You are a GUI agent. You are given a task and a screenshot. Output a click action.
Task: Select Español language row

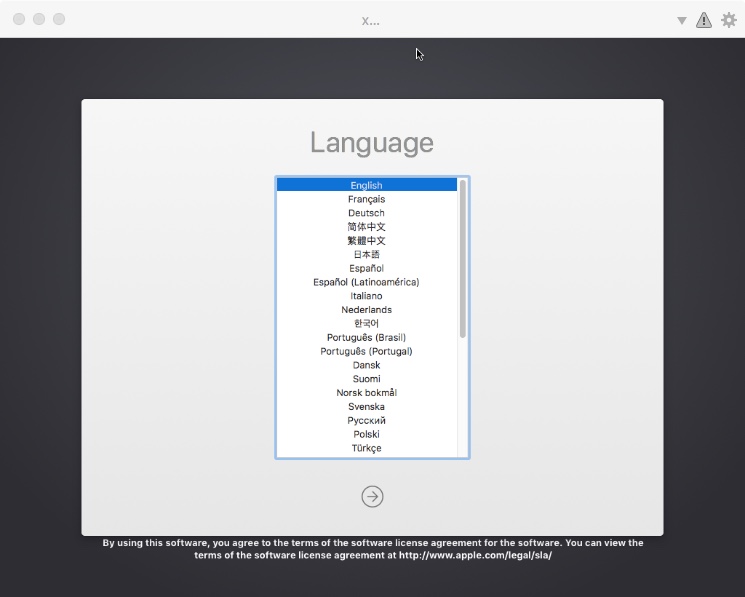pyautogui.click(x=366, y=268)
